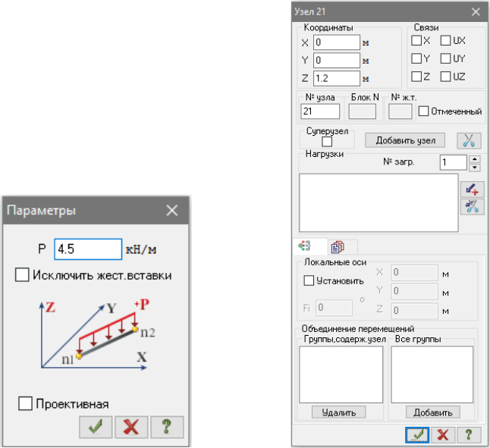Check the UX constraint in Связи
Viewport: 490px width, 448px height.
click(446, 40)
